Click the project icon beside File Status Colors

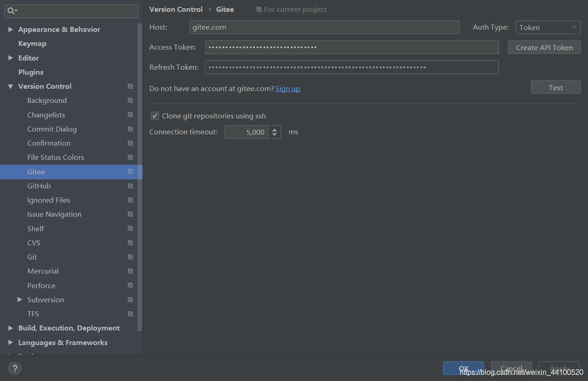131,157
